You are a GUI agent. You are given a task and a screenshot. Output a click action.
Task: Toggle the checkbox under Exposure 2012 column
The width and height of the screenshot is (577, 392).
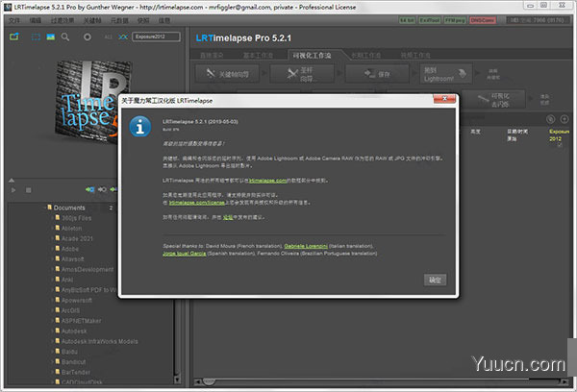coord(560,145)
